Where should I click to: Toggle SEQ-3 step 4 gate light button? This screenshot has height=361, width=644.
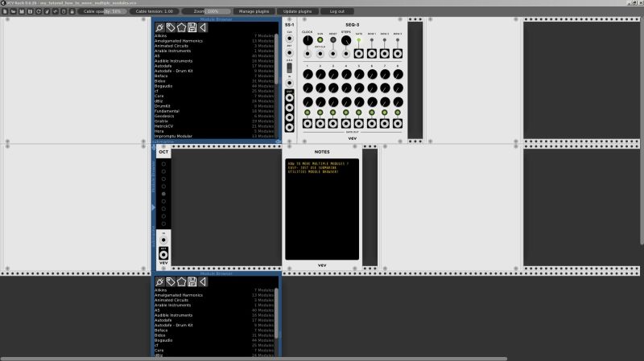coord(346,113)
